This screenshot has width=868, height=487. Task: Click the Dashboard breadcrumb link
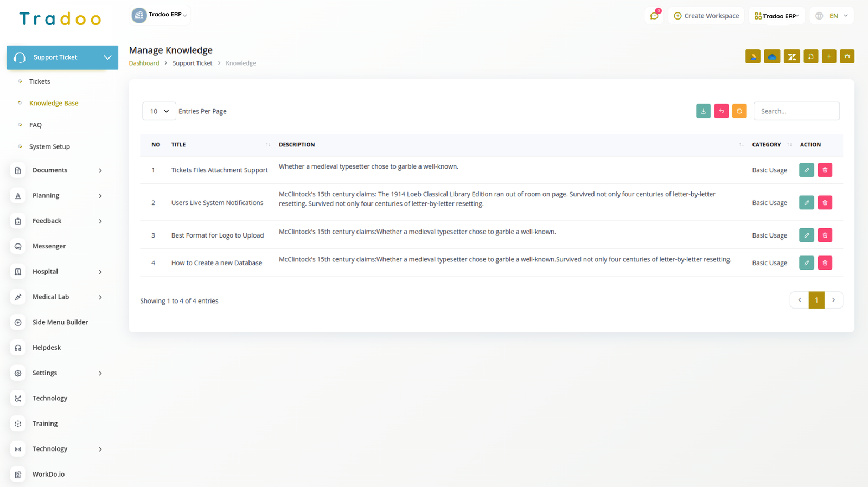[144, 63]
